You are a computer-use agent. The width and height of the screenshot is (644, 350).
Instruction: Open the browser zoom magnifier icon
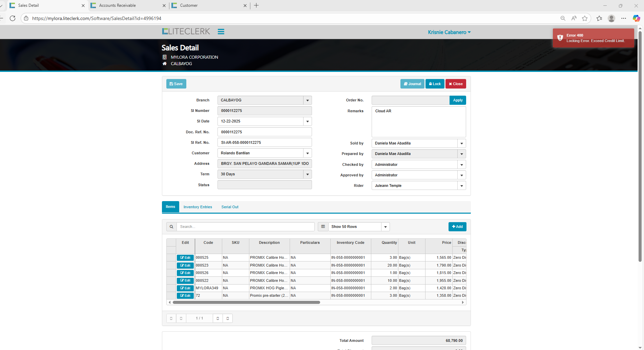click(x=563, y=18)
